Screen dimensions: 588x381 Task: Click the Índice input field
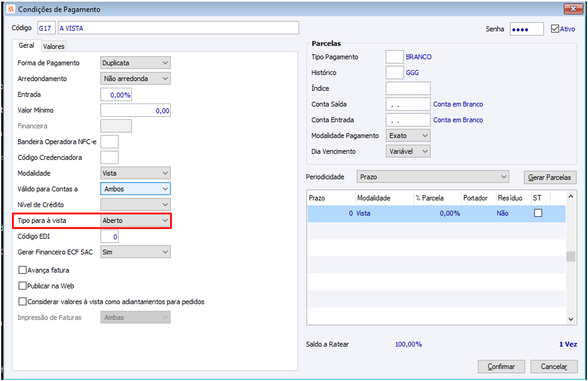pyautogui.click(x=408, y=88)
